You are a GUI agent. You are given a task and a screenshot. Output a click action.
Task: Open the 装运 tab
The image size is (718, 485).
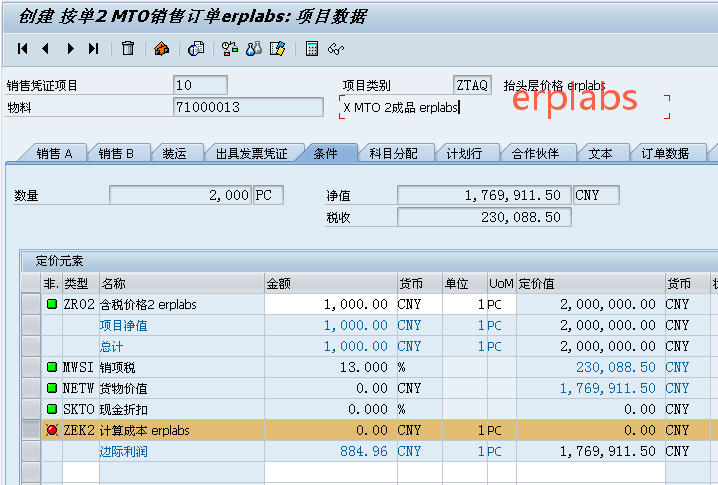tap(174, 153)
